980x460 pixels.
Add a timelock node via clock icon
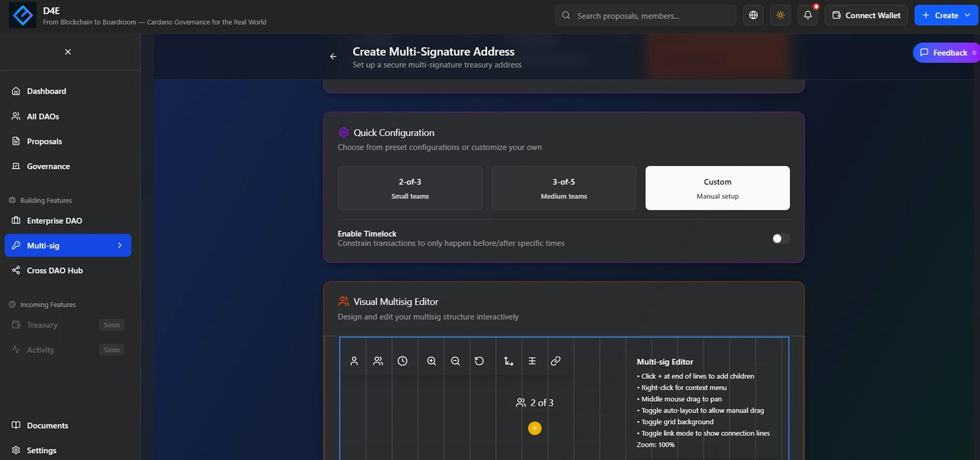[402, 361]
